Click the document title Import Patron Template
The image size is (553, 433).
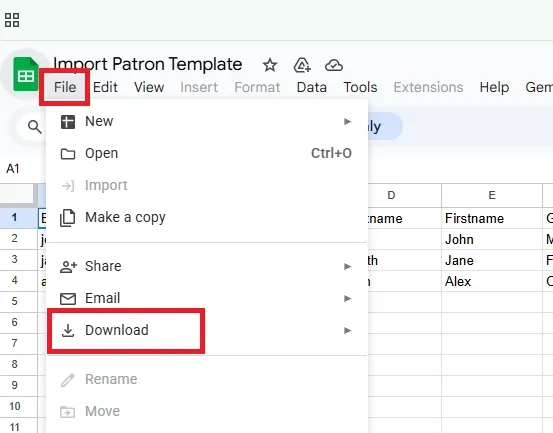pos(147,65)
